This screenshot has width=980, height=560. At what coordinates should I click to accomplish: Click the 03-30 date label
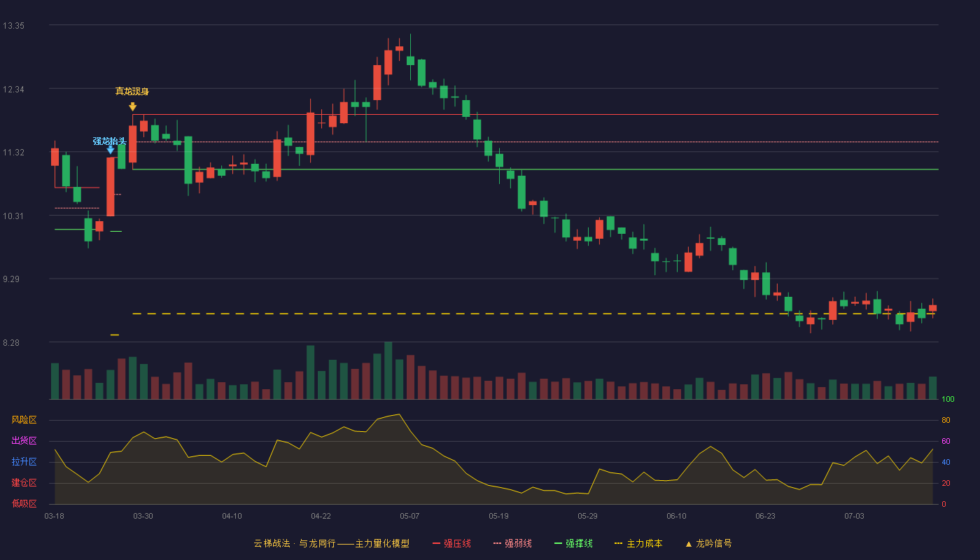143,516
